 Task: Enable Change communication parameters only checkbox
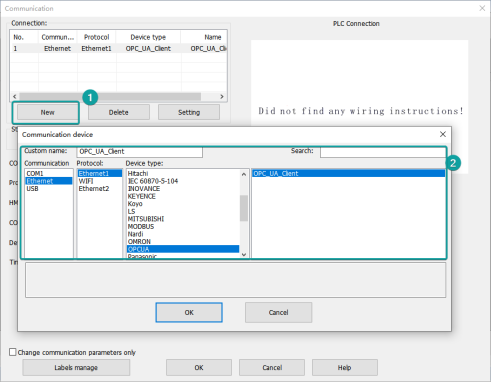[x=13, y=352]
